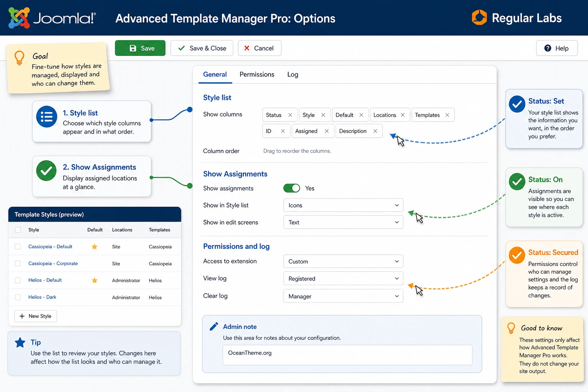Click the New Style button
Image resolution: width=588 pixels, height=392 pixels.
pos(36,316)
